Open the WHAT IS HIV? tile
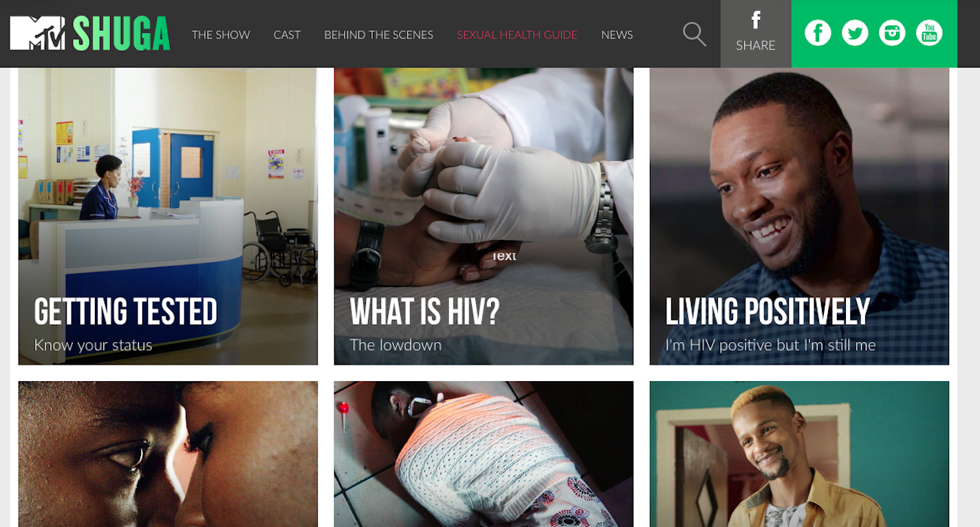Screen dimensions: 980x527 pos(483,216)
